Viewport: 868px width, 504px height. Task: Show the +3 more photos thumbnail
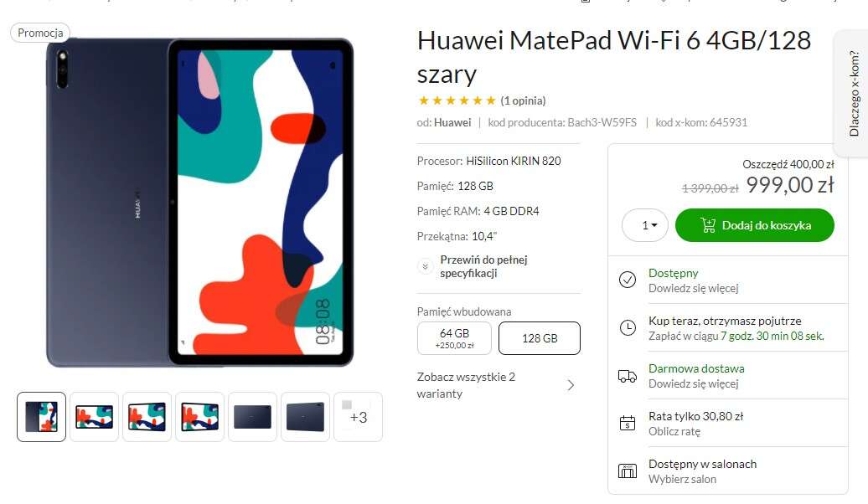(x=358, y=417)
